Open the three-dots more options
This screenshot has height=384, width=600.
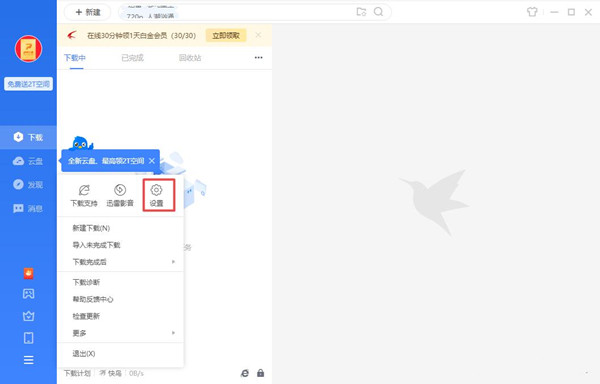pos(259,57)
